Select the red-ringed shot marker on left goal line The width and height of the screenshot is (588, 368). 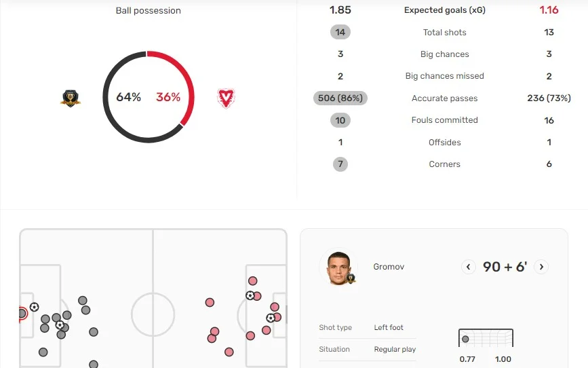(x=22, y=313)
